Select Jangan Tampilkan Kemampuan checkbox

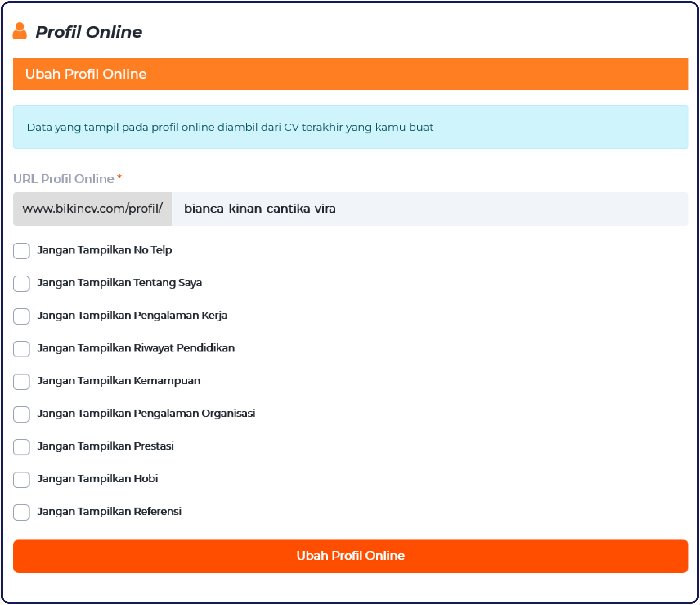coord(21,382)
